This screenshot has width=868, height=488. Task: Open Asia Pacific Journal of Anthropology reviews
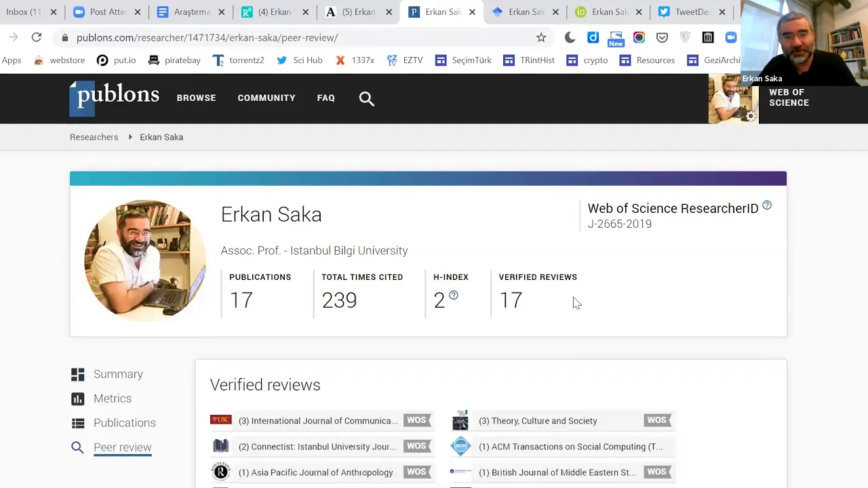pyautogui.click(x=316, y=472)
